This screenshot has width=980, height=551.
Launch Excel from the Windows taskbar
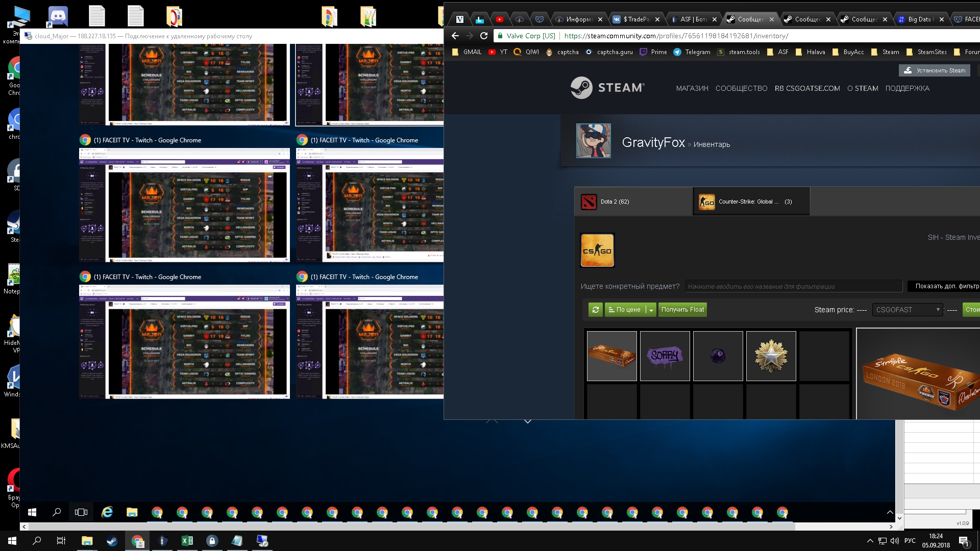tap(187, 541)
